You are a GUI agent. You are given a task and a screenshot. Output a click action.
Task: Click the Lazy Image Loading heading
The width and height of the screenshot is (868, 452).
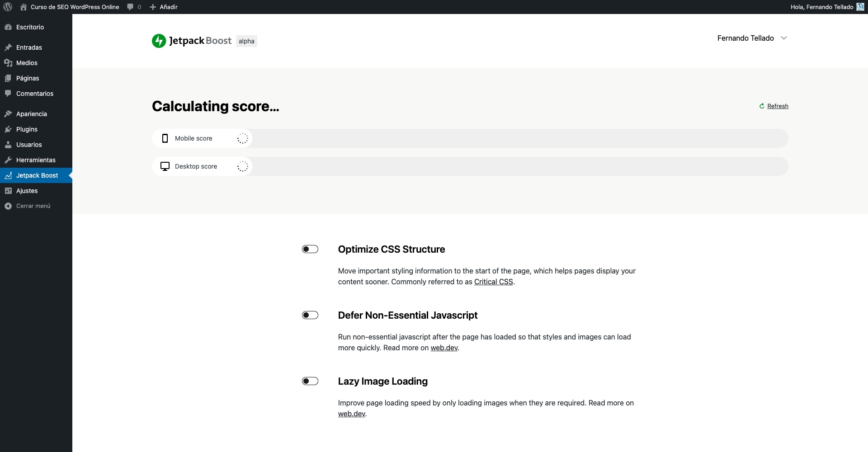click(383, 381)
